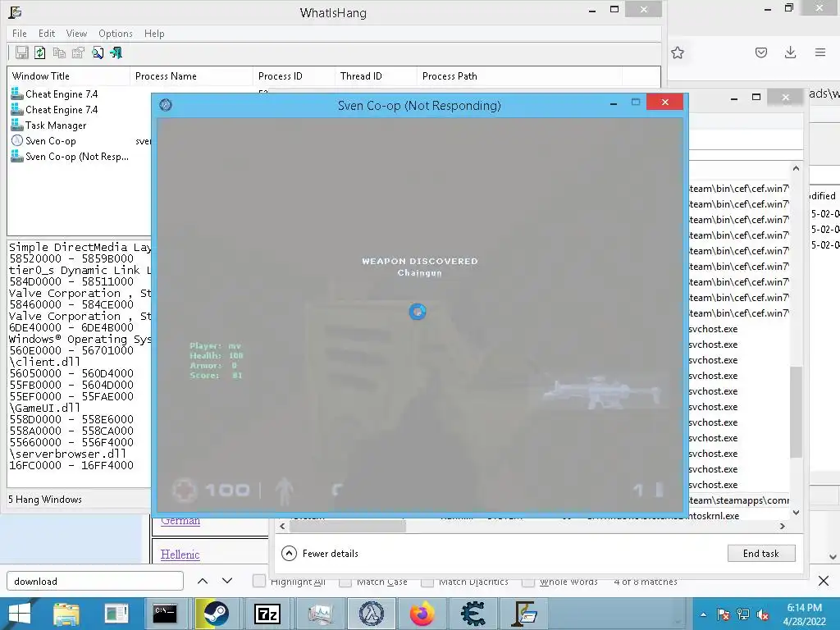Screen dimensions: 840x630
Task: Open 7-Zip from the taskbar
Action: point(267,614)
